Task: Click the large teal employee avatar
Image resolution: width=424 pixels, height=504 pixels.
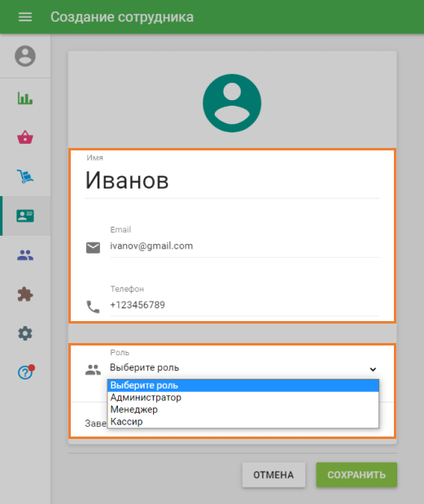Action: pos(232,103)
